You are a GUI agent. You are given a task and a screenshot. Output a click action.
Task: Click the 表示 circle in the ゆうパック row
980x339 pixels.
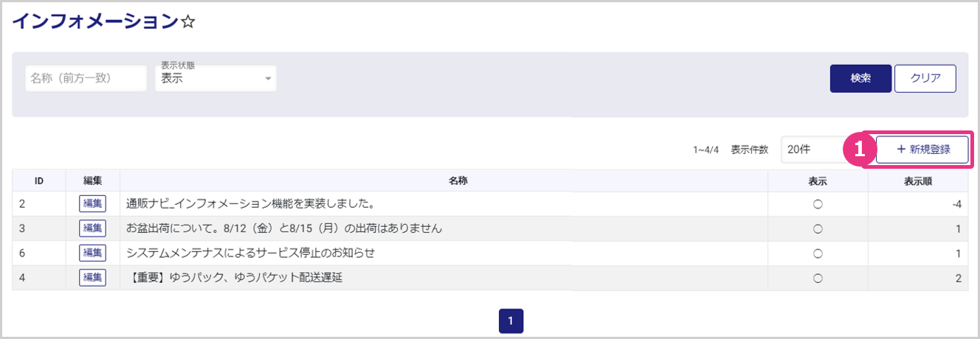coord(818,278)
